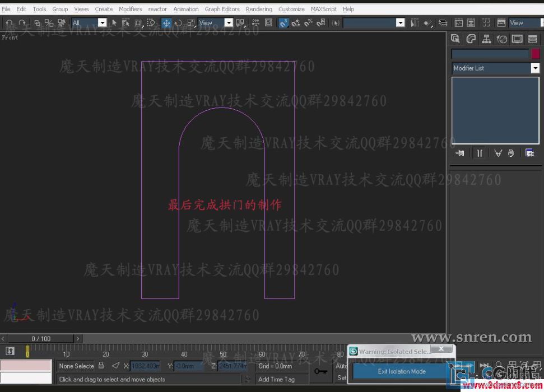Click Make Unique icon in modifier stack

(498, 153)
